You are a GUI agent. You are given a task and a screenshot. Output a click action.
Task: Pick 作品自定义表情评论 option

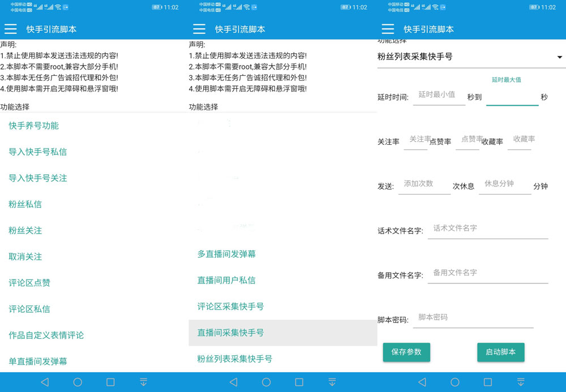pos(46,335)
